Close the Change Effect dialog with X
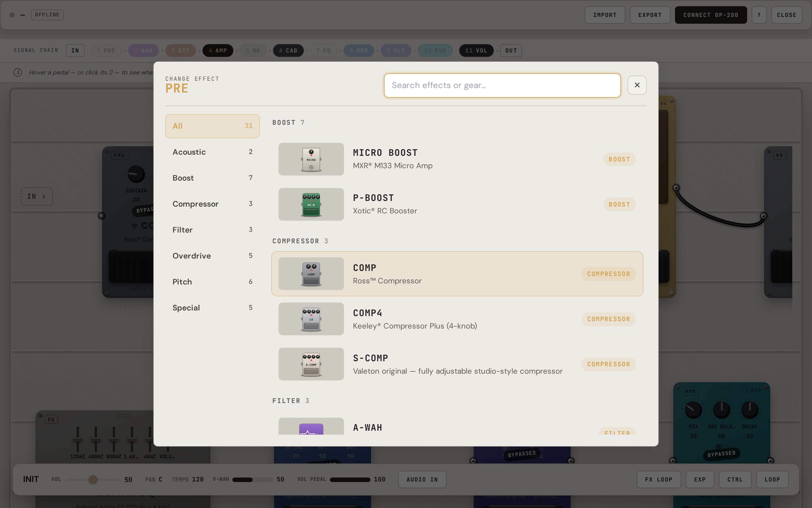This screenshot has height=508, width=812. tap(637, 85)
